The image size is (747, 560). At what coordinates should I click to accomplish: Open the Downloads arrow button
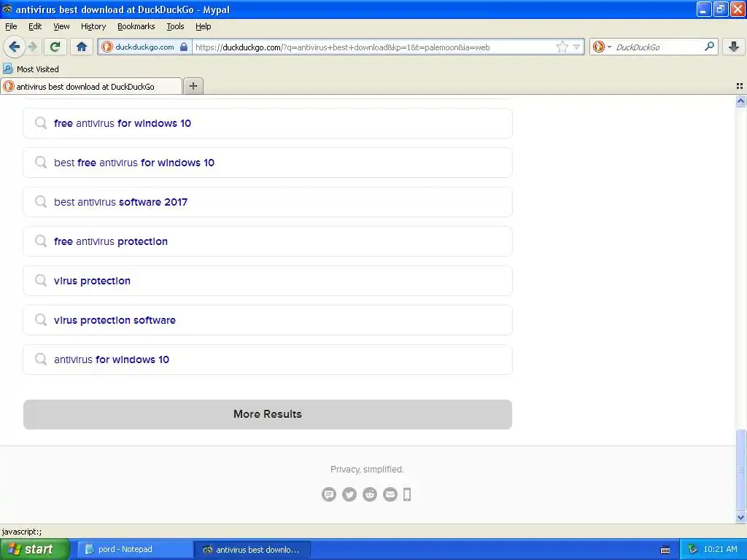pos(734,47)
